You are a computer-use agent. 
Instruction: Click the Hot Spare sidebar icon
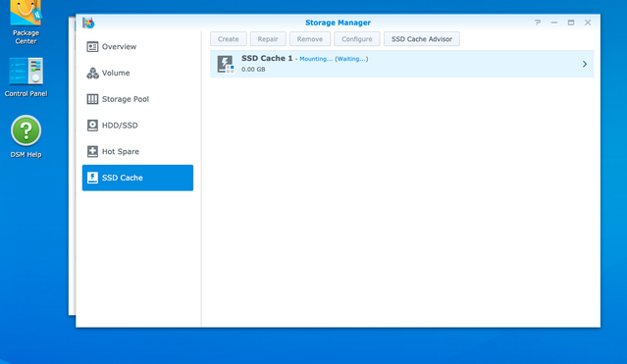[x=92, y=152]
